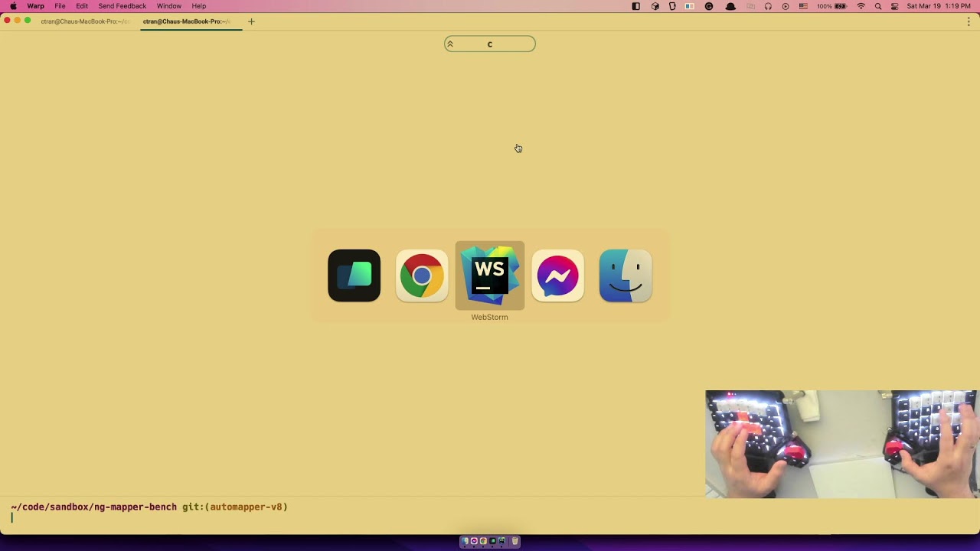
Task: Open Spotlight search
Action: click(x=878, y=6)
